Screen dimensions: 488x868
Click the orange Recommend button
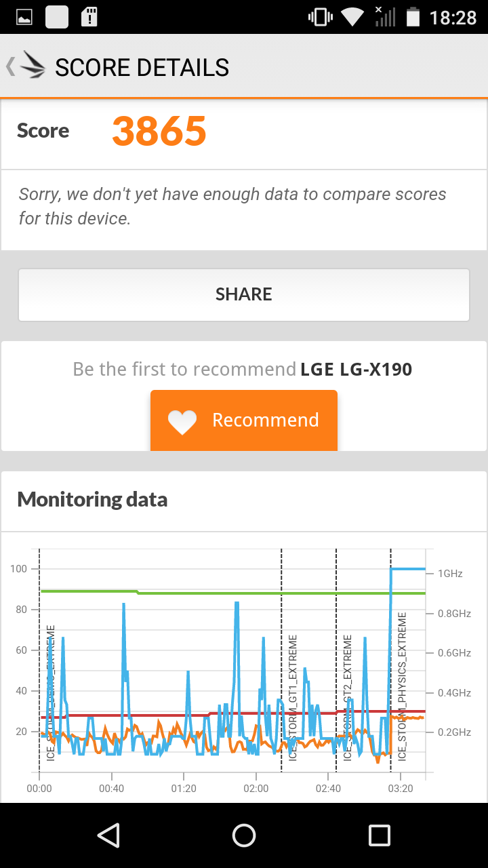(244, 420)
